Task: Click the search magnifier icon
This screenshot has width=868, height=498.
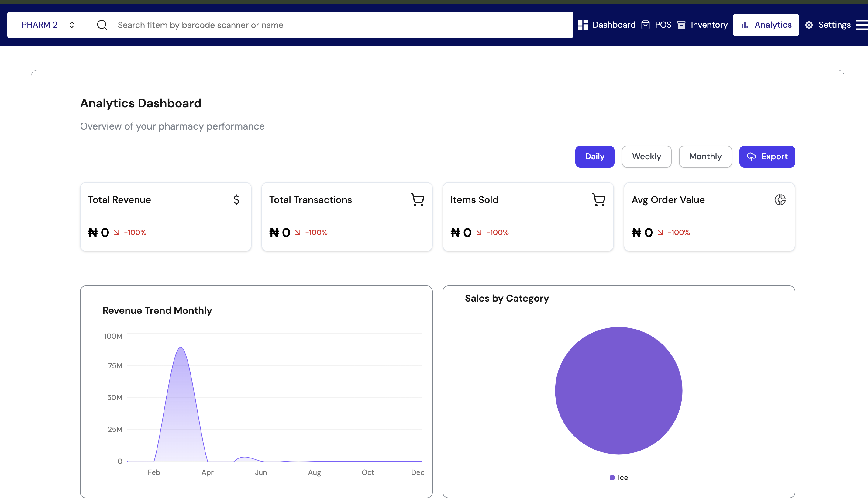Action: [102, 25]
